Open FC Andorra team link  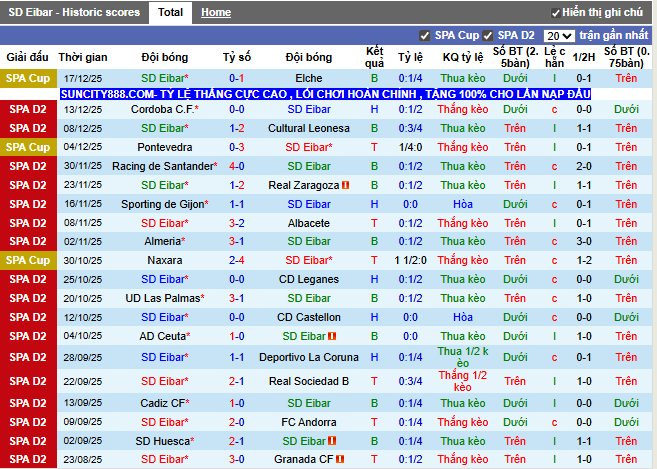(x=309, y=422)
